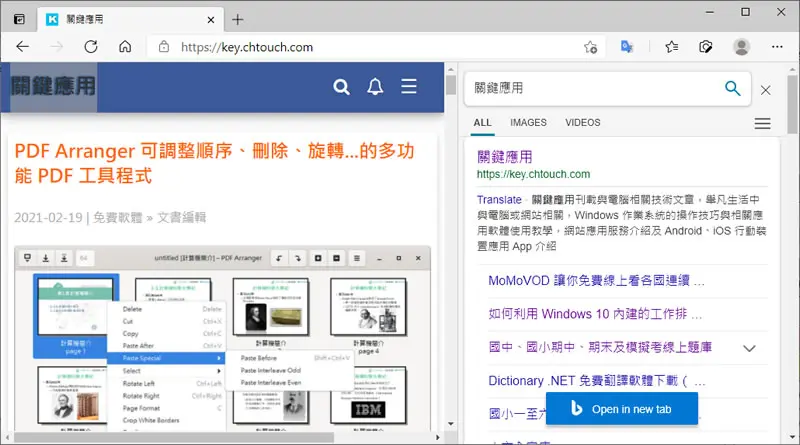The width and height of the screenshot is (800, 445).
Task: Switch to the IMAGES tab
Action: pyautogui.click(x=528, y=122)
